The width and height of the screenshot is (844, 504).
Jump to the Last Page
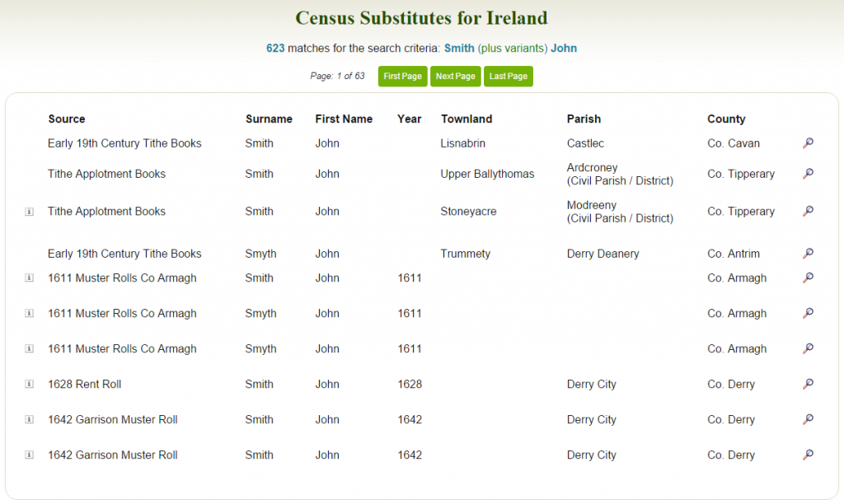508,77
